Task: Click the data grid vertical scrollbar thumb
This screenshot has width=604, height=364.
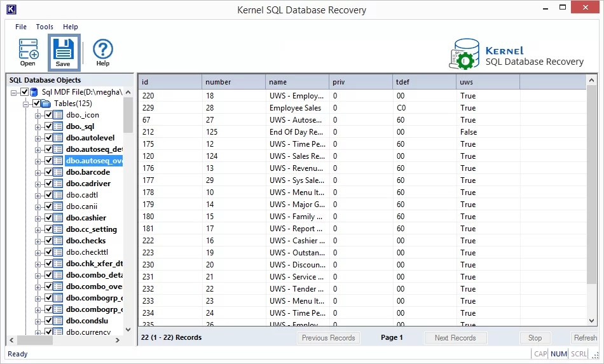Action: point(592,185)
